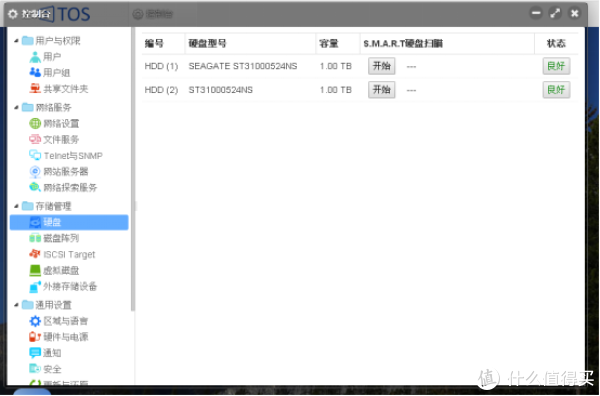Image resolution: width=600 pixels, height=396 pixels.
Task: Click the 容量 column header
Action: pos(338,44)
